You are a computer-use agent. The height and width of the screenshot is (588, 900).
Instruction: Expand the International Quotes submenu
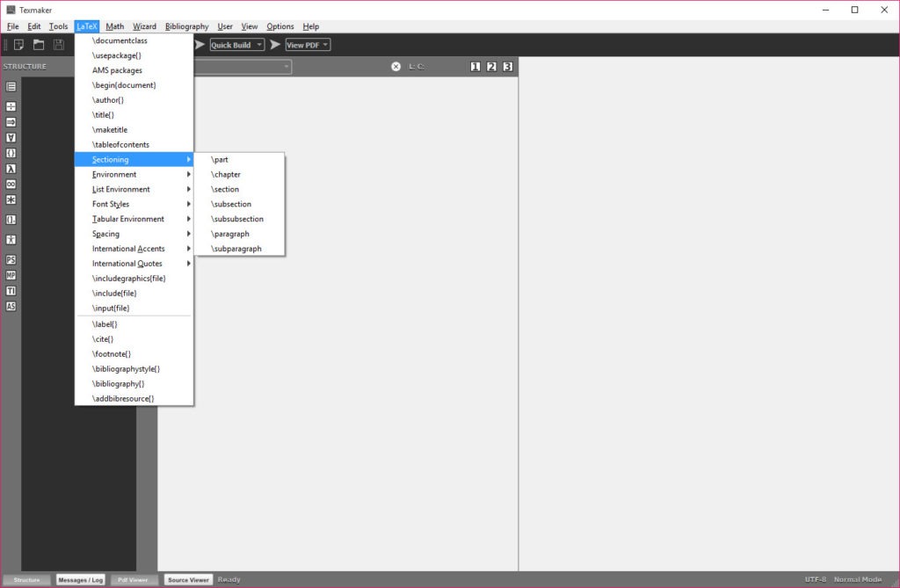134,265
